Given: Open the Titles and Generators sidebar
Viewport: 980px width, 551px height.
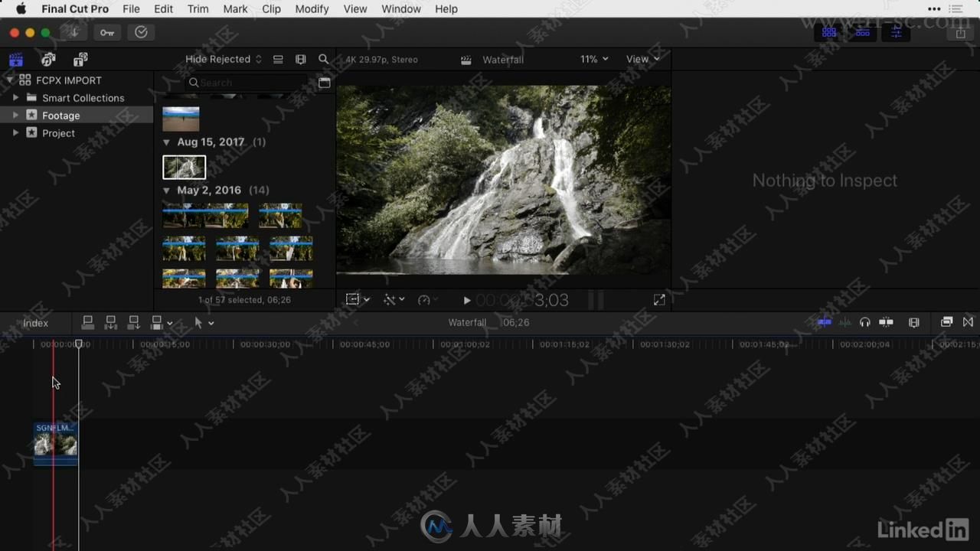Looking at the screenshot, I should [x=80, y=60].
